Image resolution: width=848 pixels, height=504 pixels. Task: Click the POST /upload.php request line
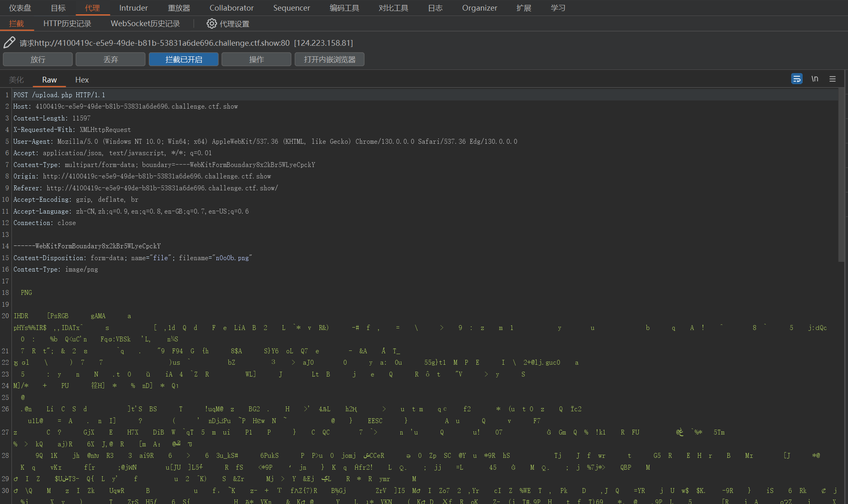pos(59,95)
